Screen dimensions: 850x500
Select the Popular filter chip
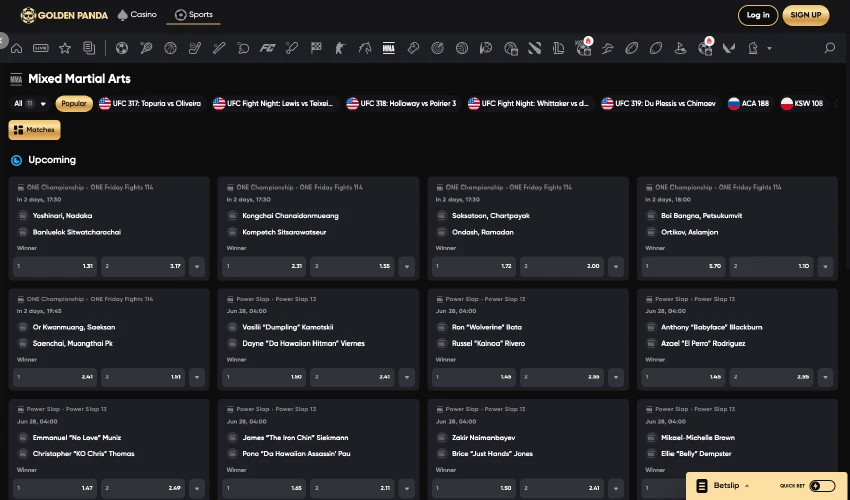tap(74, 104)
